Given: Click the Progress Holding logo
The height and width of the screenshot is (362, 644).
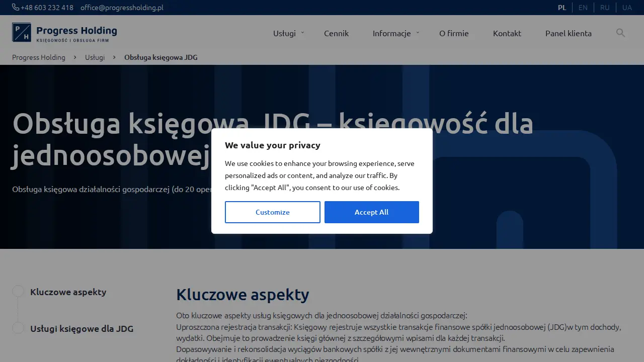Looking at the screenshot, I should tap(64, 33).
